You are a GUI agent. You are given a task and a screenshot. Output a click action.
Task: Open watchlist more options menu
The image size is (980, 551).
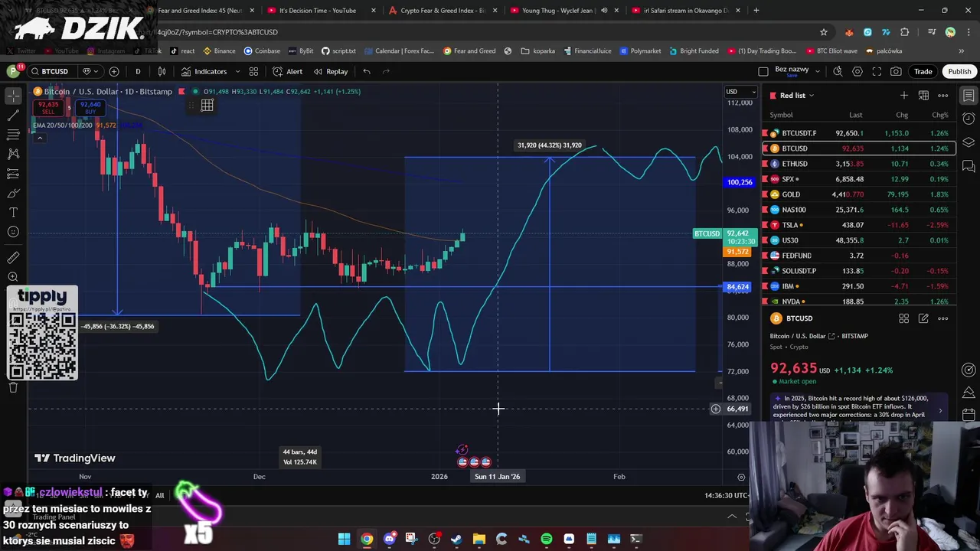943,95
